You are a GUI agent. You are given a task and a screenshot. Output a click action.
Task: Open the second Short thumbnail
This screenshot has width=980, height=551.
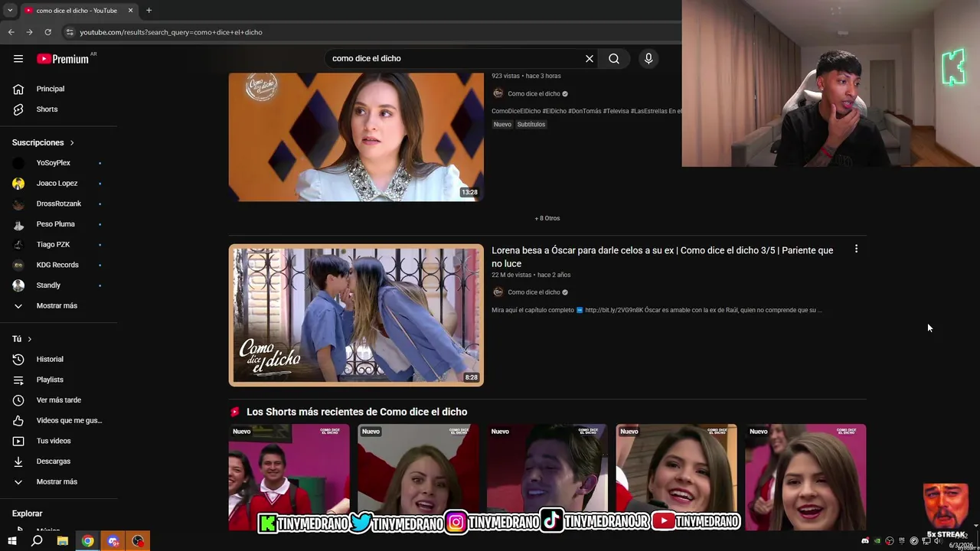(418, 476)
